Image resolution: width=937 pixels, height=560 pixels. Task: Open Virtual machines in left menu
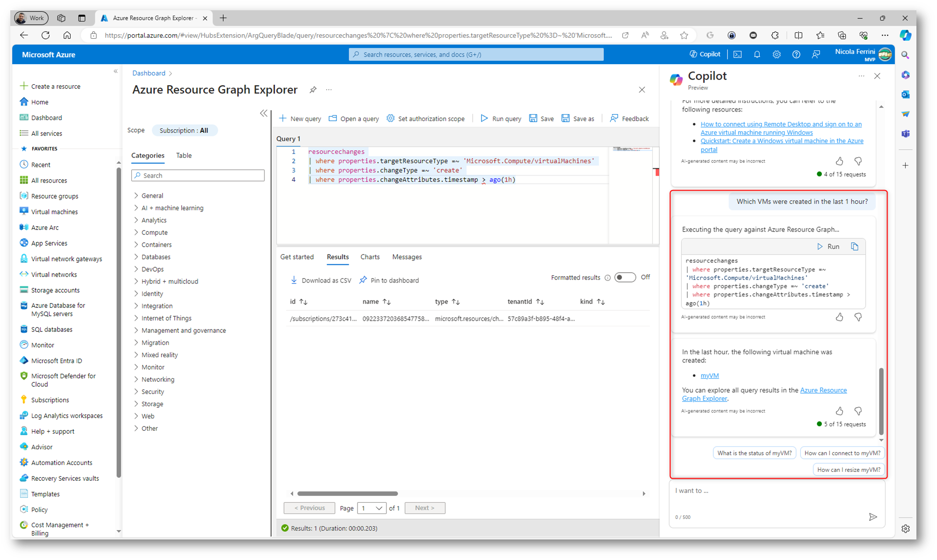[x=54, y=212]
